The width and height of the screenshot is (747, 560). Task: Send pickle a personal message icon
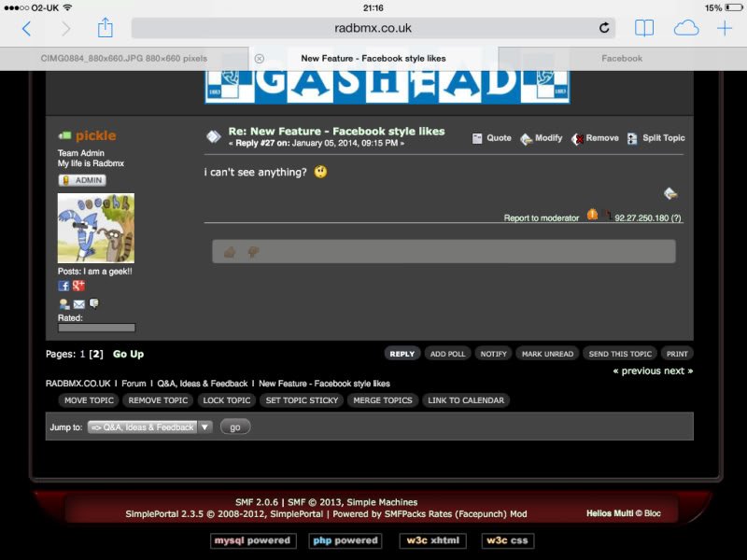click(94, 303)
